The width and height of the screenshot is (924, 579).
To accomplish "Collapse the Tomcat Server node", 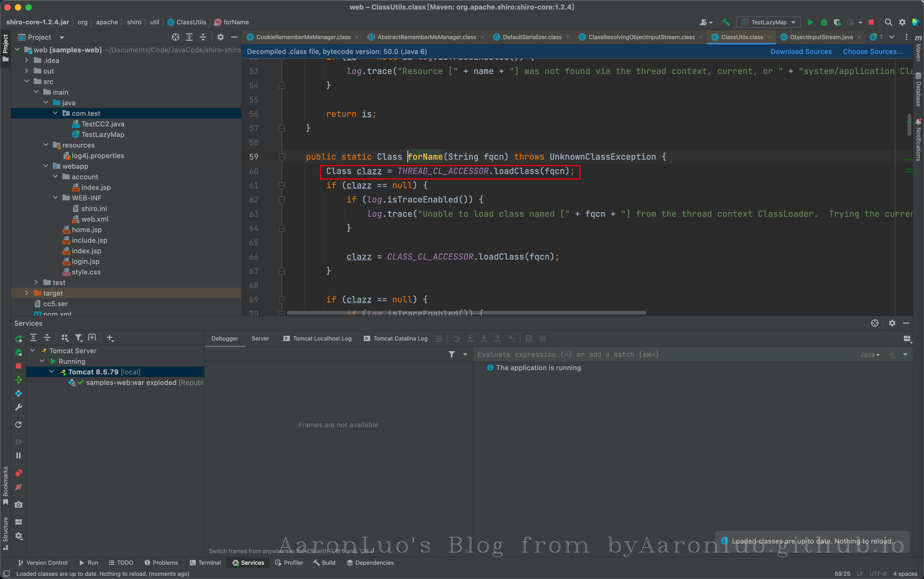I will pyautogui.click(x=33, y=350).
